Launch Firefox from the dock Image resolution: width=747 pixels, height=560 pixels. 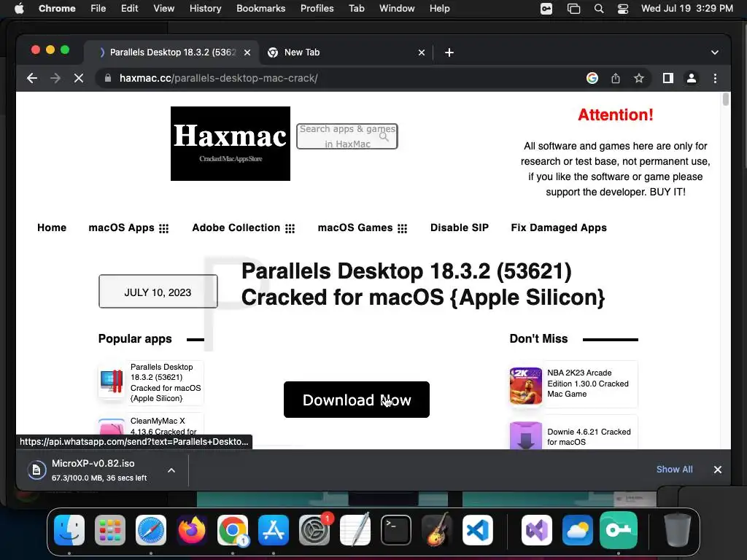pos(192,530)
